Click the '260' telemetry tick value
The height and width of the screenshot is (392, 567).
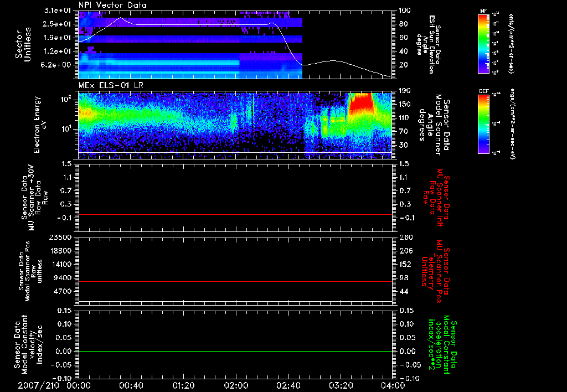point(405,238)
